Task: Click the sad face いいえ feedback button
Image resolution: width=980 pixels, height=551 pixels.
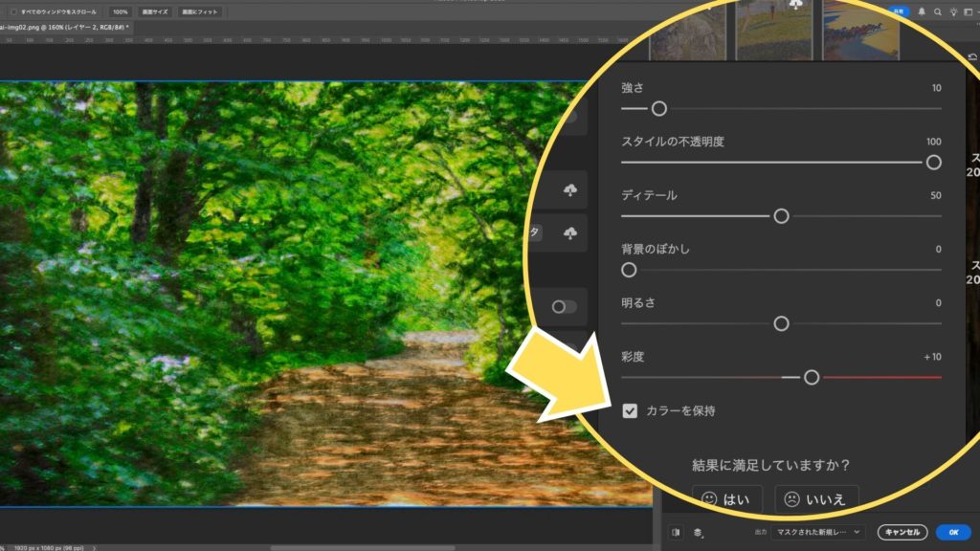Action: tap(815, 498)
